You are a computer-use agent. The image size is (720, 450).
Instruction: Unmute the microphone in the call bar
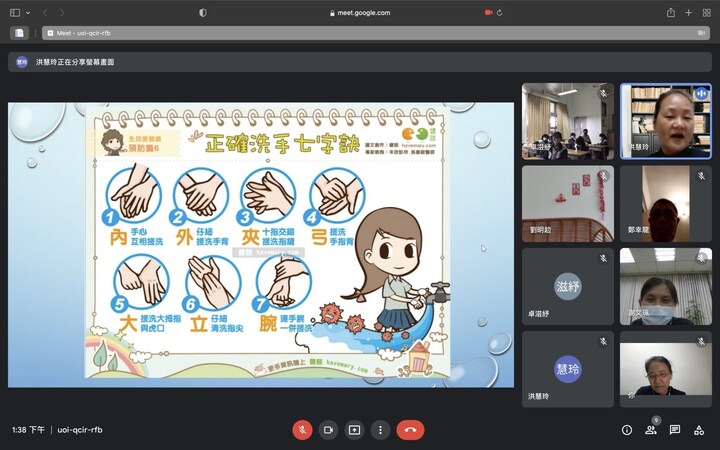302,430
